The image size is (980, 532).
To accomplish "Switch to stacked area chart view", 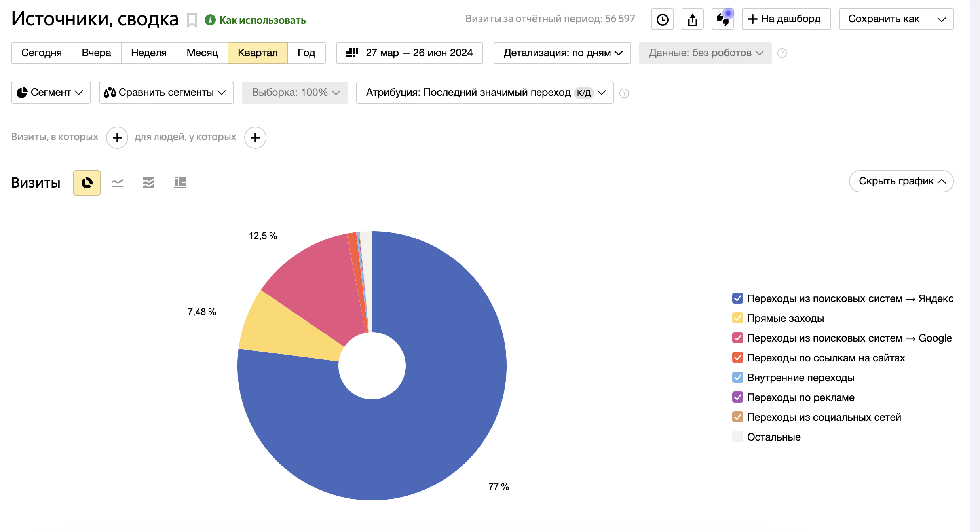I will pyautogui.click(x=149, y=183).
